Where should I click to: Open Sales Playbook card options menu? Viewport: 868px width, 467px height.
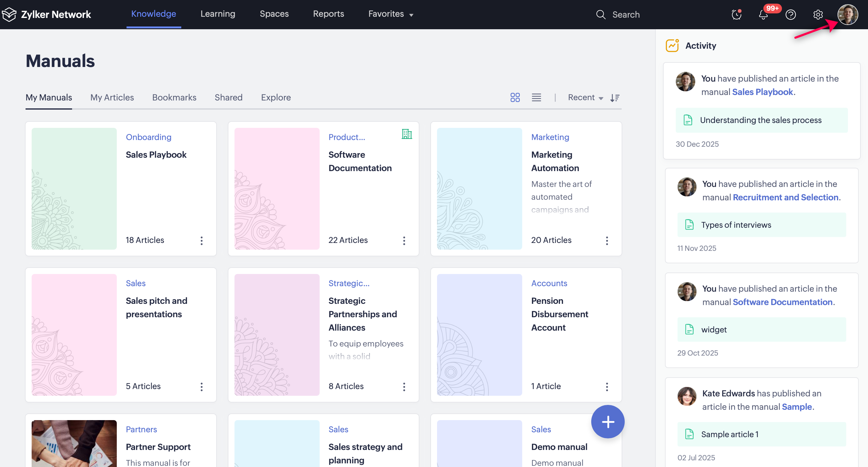click(202, 241)
